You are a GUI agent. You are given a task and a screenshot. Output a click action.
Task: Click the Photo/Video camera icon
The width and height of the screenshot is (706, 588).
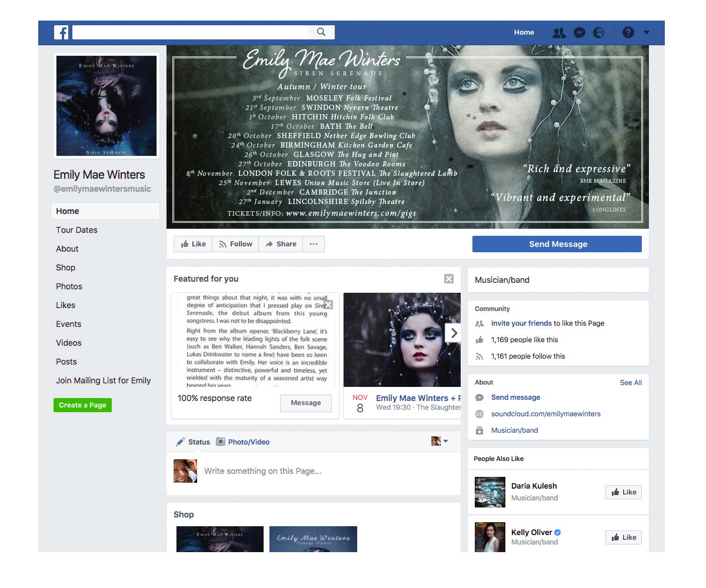coord(221,442)
